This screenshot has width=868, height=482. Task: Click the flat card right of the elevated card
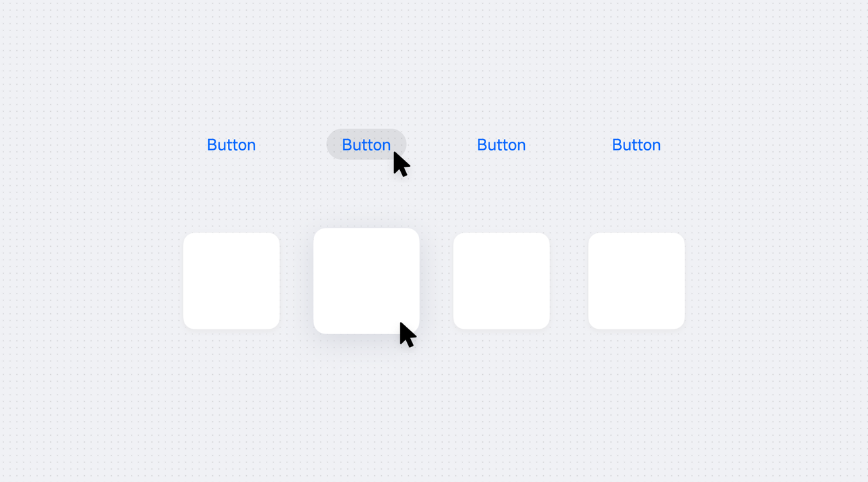pos(501,281)
